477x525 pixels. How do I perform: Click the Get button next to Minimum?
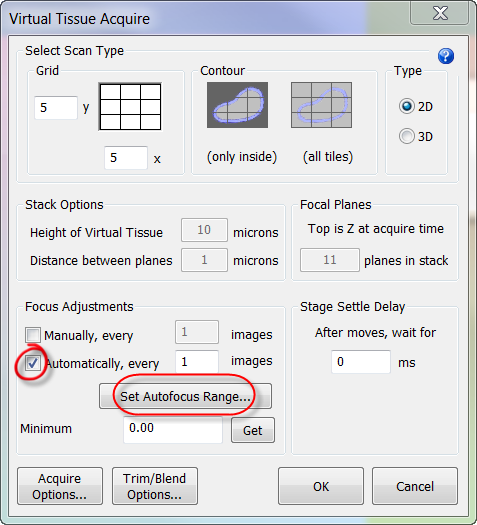coord(253,430)
